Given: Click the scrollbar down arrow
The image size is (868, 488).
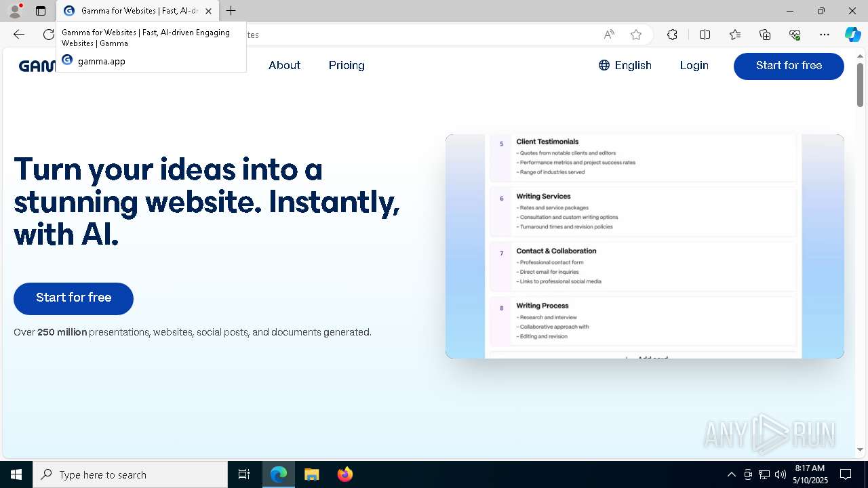Looking at the screenshot, I should (860, 449).
